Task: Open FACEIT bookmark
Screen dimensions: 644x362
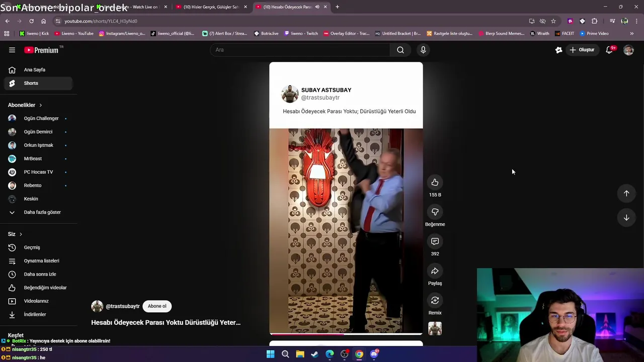Action: click(565, 34)
